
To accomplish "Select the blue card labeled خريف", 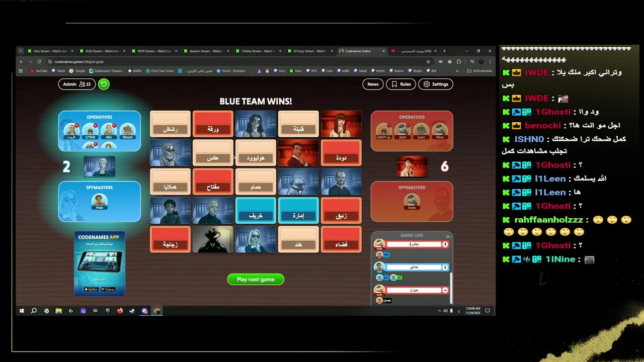I will pyautogui.click(x=256, y=210).
